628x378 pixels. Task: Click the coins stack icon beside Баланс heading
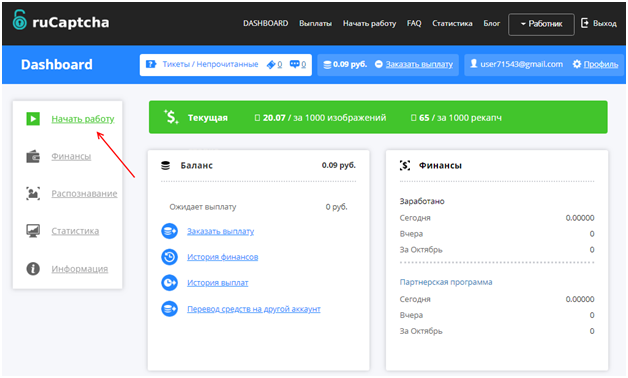click(x=165, y=165)
